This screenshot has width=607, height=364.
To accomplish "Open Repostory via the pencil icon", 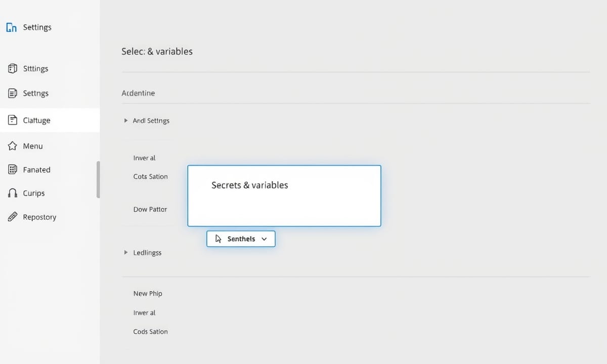I will click(x=13, y=217).
